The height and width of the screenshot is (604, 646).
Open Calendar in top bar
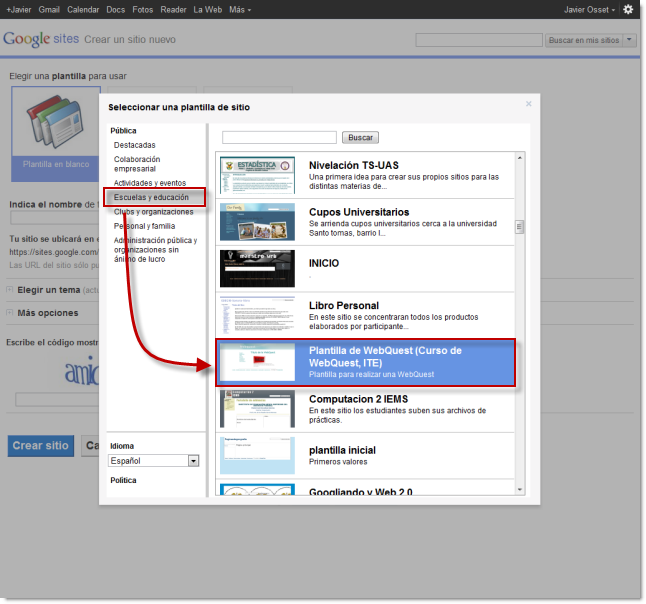(83, 9)
